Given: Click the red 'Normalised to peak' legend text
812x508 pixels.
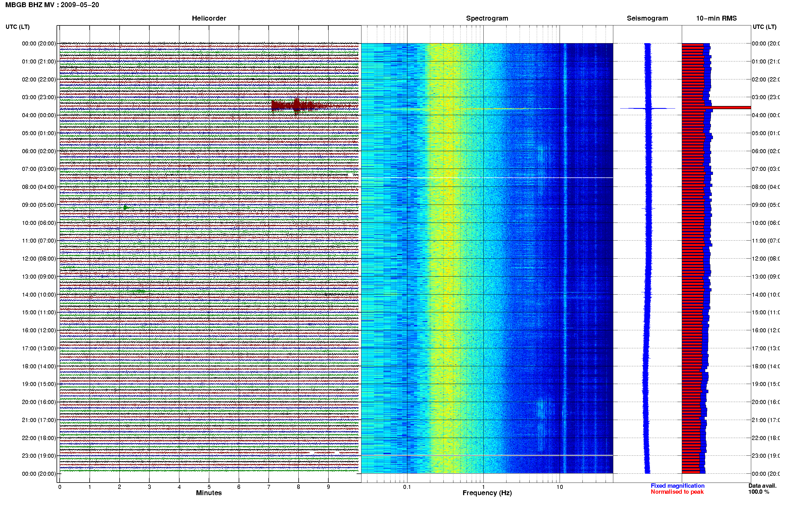Looking at the screenshot, I should point(677,492).
